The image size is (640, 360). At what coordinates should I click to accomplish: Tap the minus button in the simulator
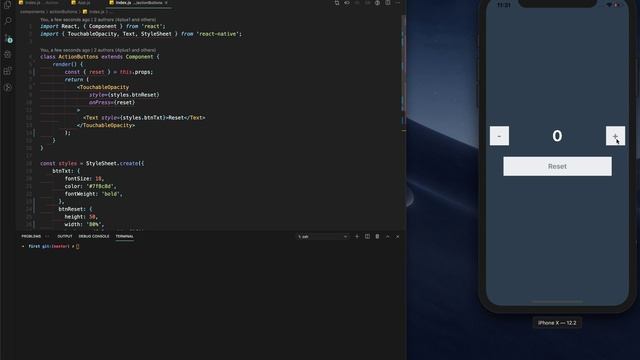pyautogui.click(x=499, y=136)
